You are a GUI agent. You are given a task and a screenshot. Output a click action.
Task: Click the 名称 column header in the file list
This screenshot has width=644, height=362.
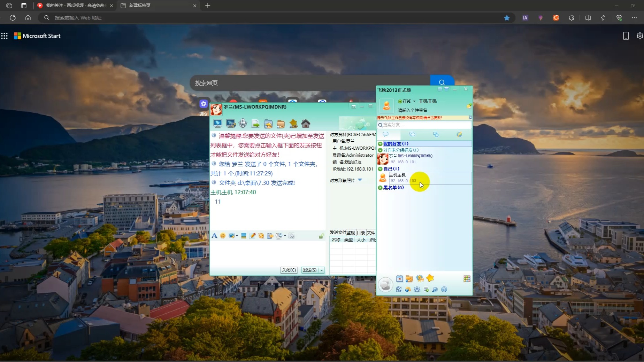336,240
